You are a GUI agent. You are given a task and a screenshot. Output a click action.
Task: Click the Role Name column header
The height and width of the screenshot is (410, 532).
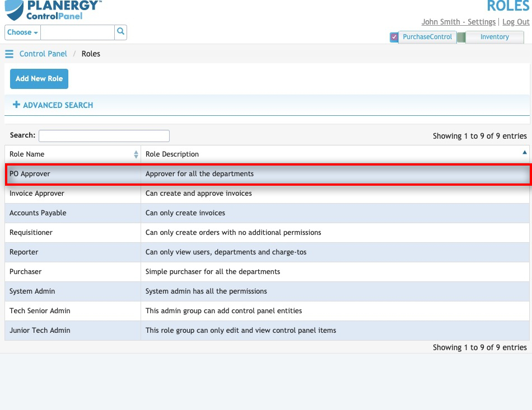(73, 154)
